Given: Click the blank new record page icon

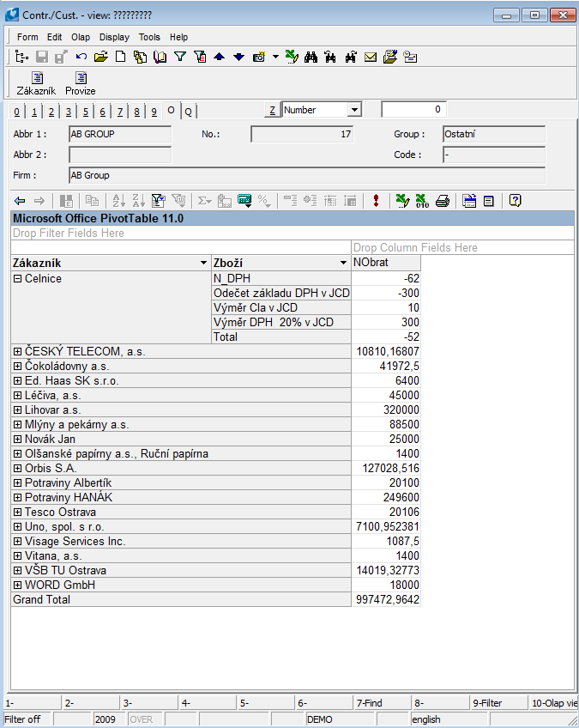Looking at the screenshot, I should 121,57.
